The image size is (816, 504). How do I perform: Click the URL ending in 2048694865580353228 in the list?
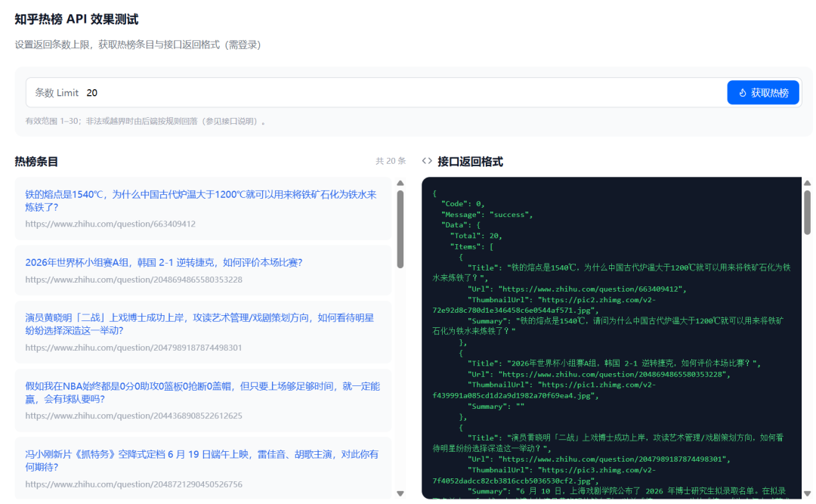click(134, 280)
